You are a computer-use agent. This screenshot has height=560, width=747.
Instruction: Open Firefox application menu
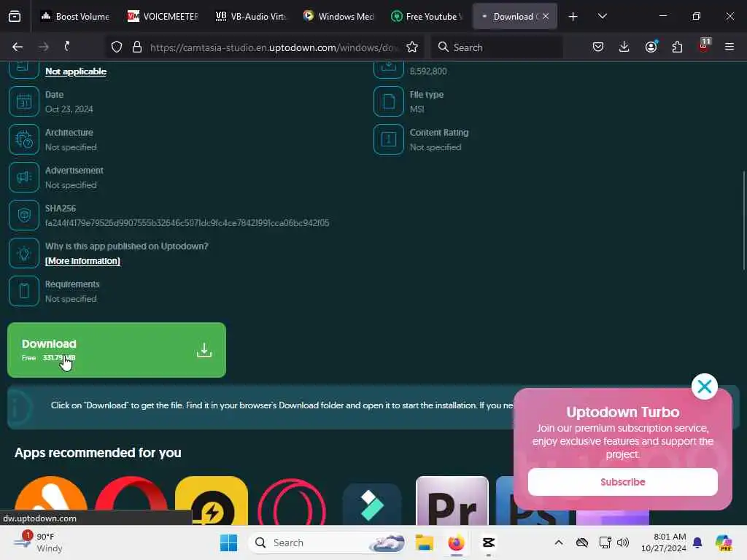tap(729, 47)
